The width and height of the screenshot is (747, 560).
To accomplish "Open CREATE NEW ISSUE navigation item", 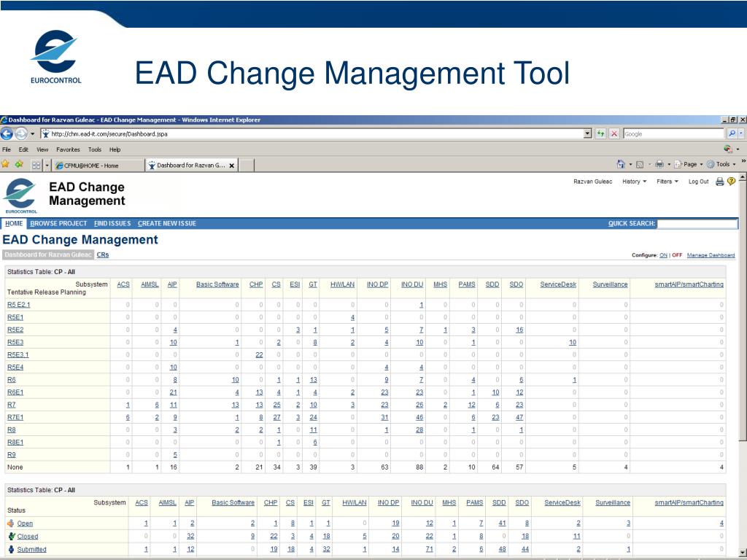I will [x=167, y=223].
